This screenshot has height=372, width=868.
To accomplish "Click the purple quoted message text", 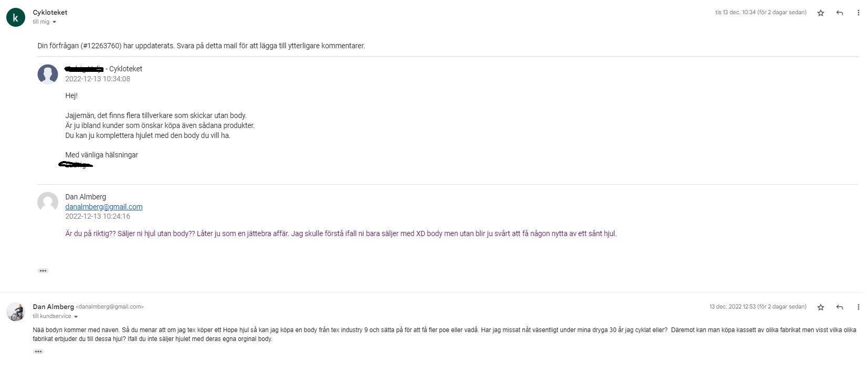I will tap(340, 233).
